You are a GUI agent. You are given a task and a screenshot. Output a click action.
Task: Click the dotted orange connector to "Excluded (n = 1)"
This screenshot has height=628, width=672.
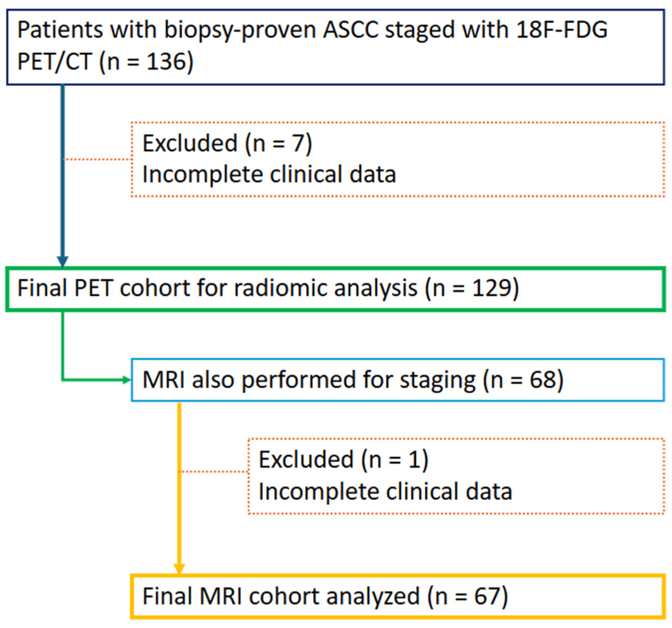(214, 471)
